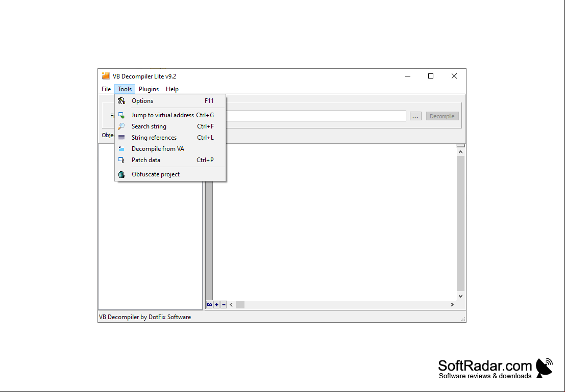This screenshot has height=392, width=565.
Task: Minimize the VB Decompiler window
Action: (x=408, y=76)
